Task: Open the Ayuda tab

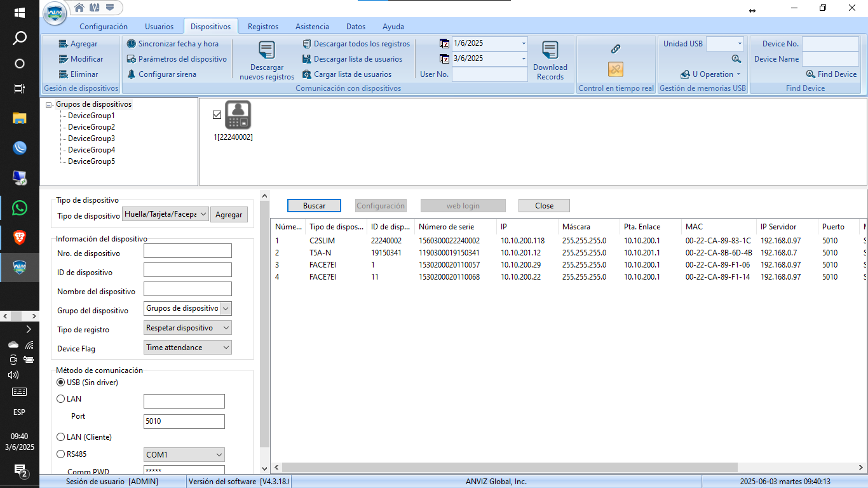Action: click(393, 27)
